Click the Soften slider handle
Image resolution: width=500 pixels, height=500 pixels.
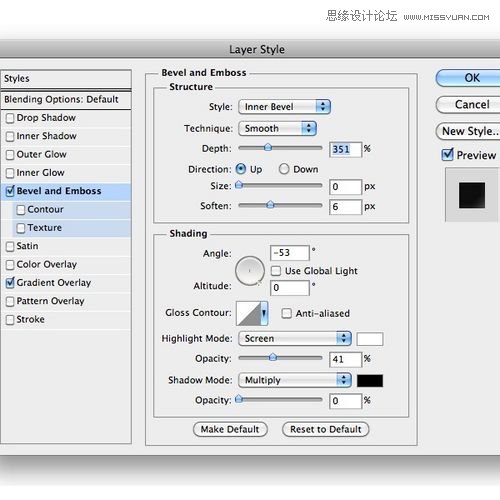(x=270, y=204)
